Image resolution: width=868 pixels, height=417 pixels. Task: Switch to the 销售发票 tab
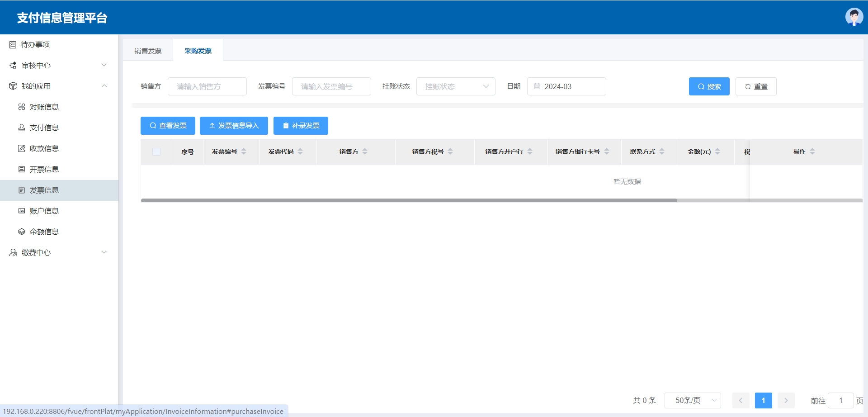click(x=148, y=51)
